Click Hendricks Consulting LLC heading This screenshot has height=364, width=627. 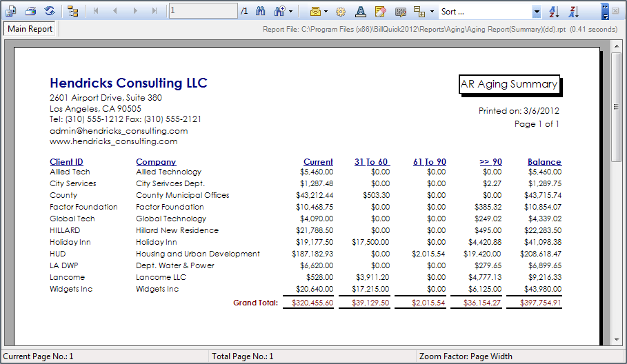tap(128, 83)
